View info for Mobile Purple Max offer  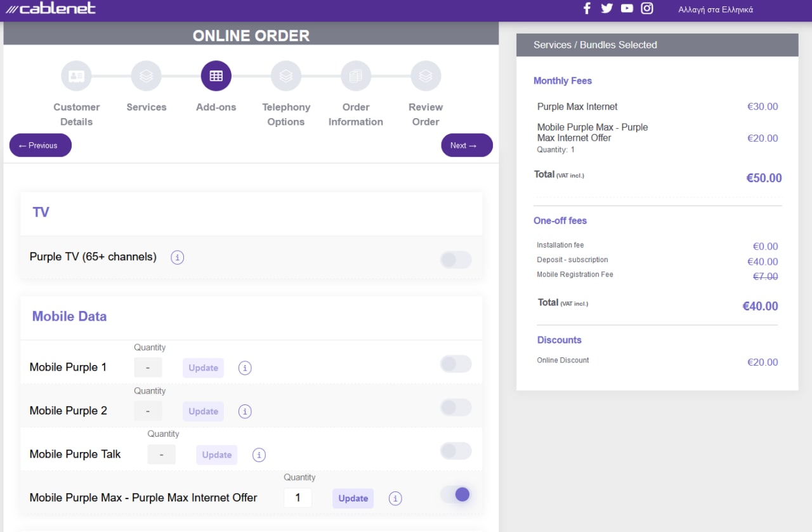coord(395,498)
